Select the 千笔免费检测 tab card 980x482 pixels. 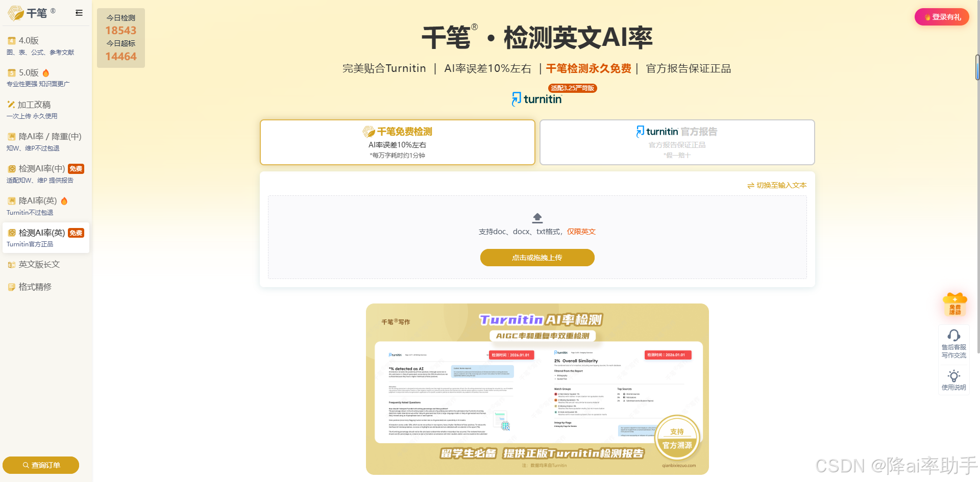coord(398,142)
